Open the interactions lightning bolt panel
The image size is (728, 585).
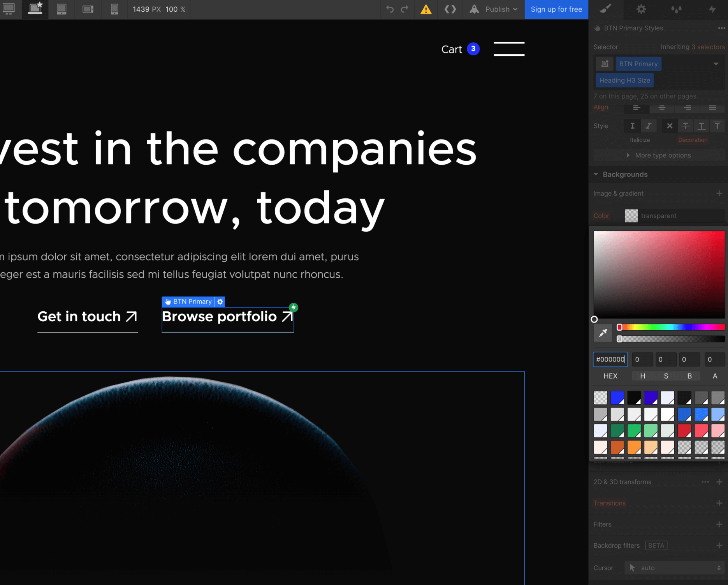point(712,9)
